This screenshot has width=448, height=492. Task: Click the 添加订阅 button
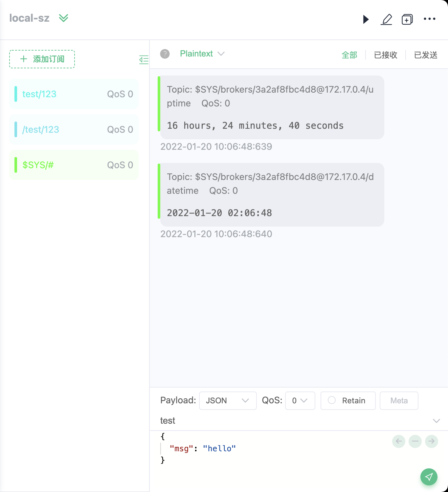click(42, 59)
